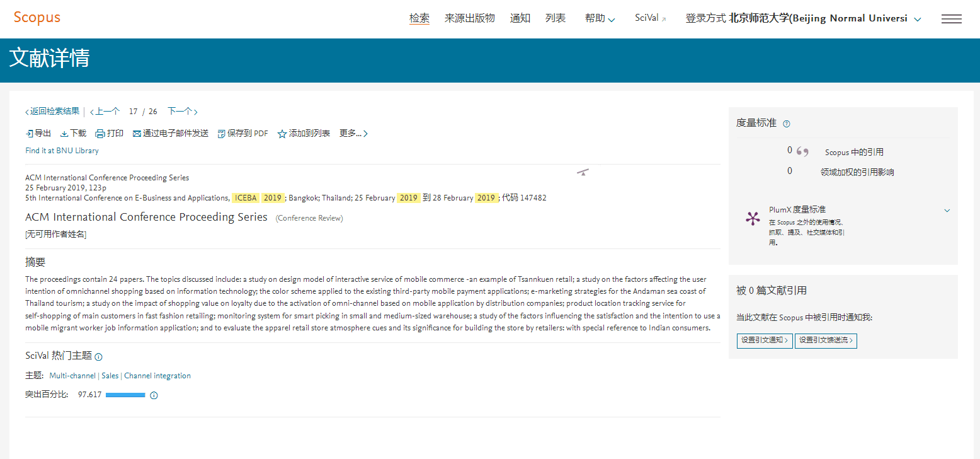This screenshot has height=459, width=980.
Task: Click the prominence percentile progress bar
Action: coord(125,395)
